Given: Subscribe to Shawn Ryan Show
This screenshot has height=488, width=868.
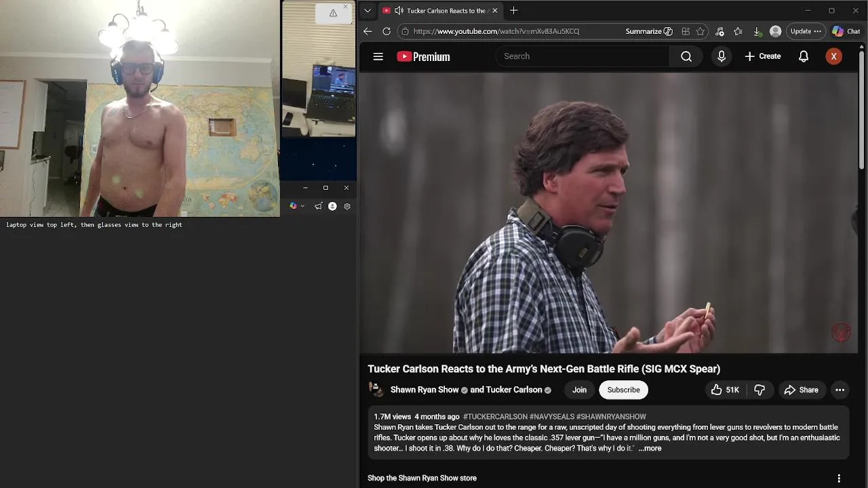Looking at the screenshot, I should click(x=623, y=390).
